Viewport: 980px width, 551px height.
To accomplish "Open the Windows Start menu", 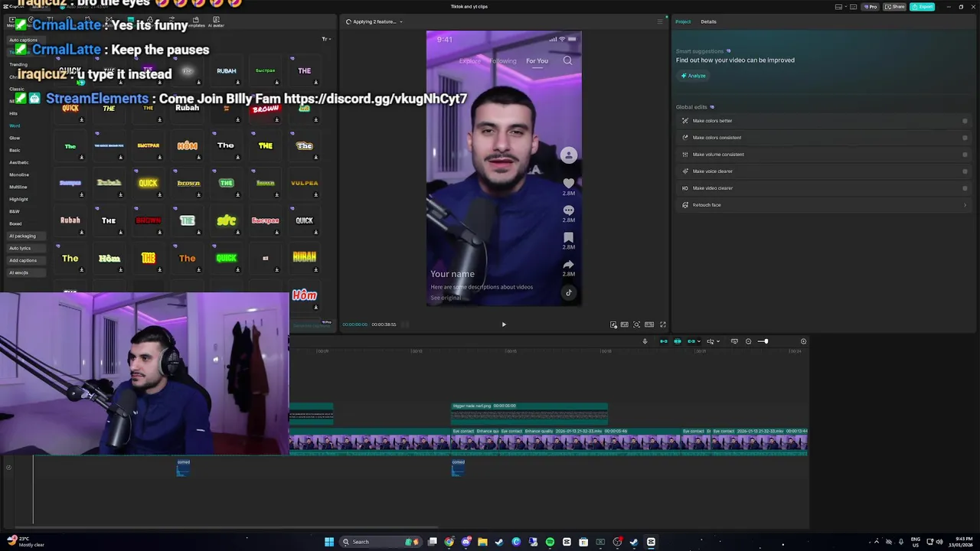I will click(329, 542).
